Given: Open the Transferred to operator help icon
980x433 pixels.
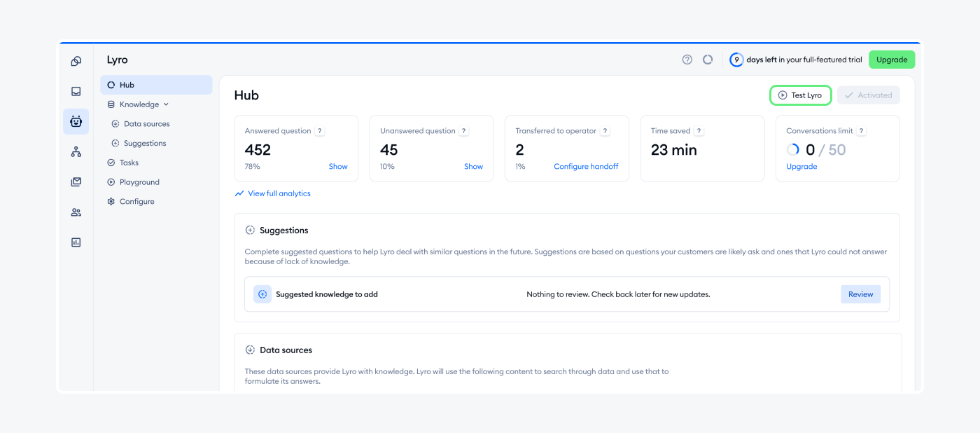Looking at the screenshot, I should point(605,131).
